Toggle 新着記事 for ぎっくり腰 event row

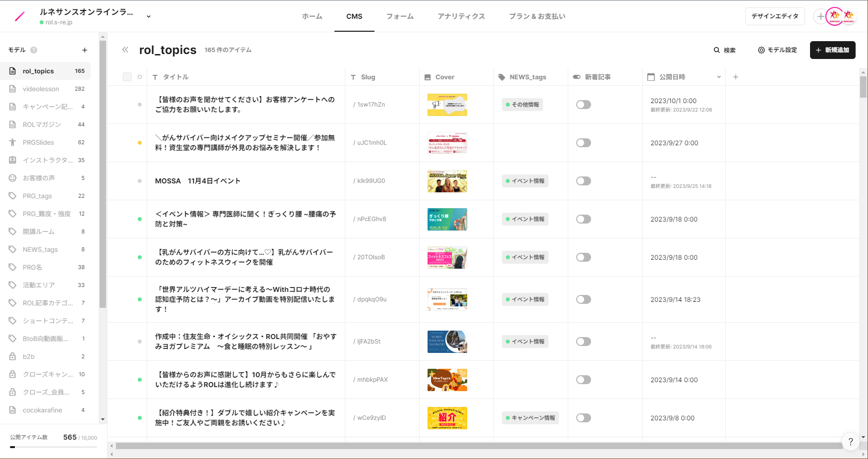tap(584, 219)
